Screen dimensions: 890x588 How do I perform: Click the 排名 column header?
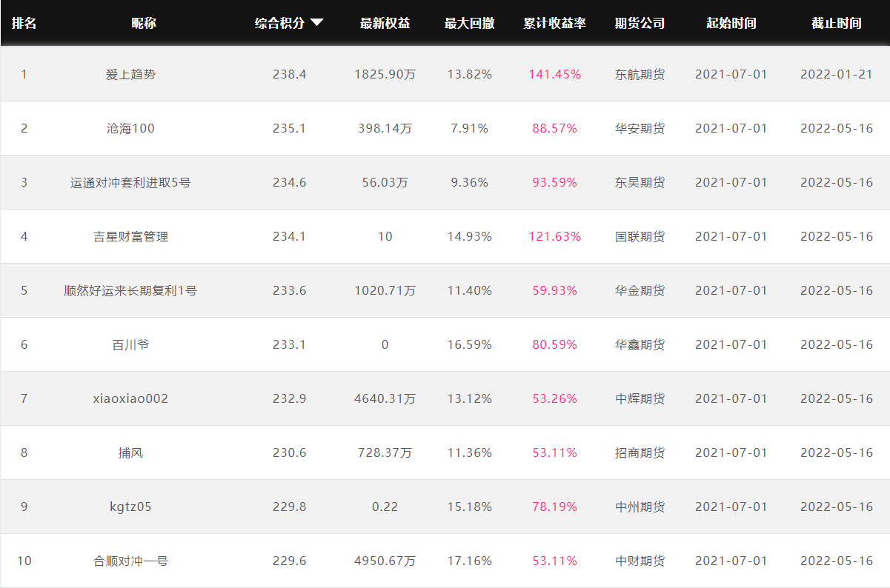(24, 23)
